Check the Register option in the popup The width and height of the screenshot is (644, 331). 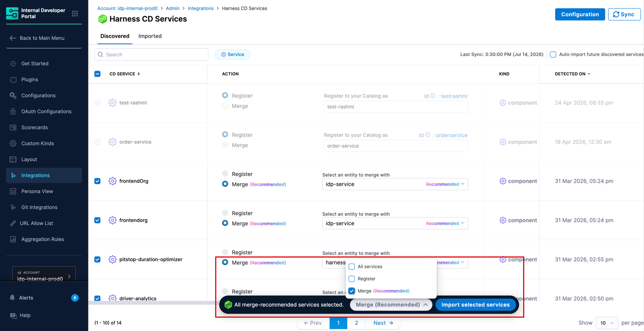coord(352,279)
